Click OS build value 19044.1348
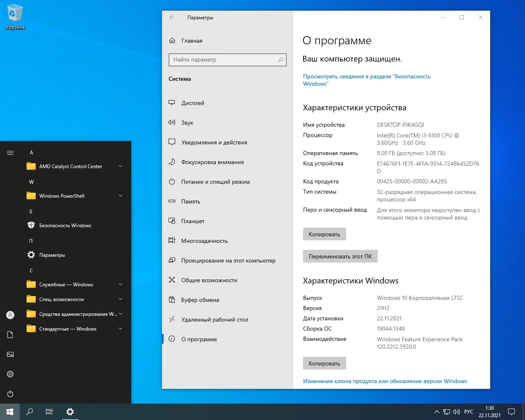Image resolution: width=525 pixels, height=420 pixels. (x=391, y=329)
